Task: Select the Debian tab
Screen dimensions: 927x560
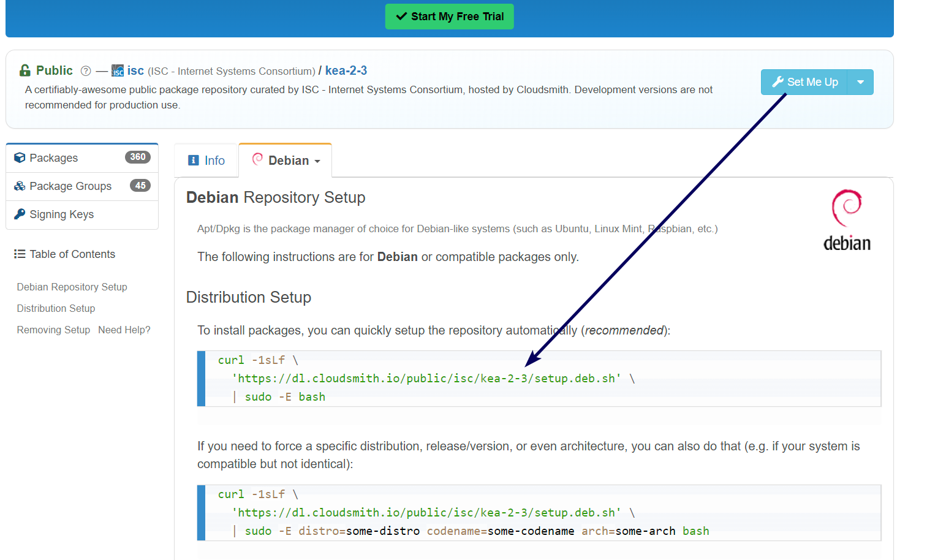Action: point(286,161)
